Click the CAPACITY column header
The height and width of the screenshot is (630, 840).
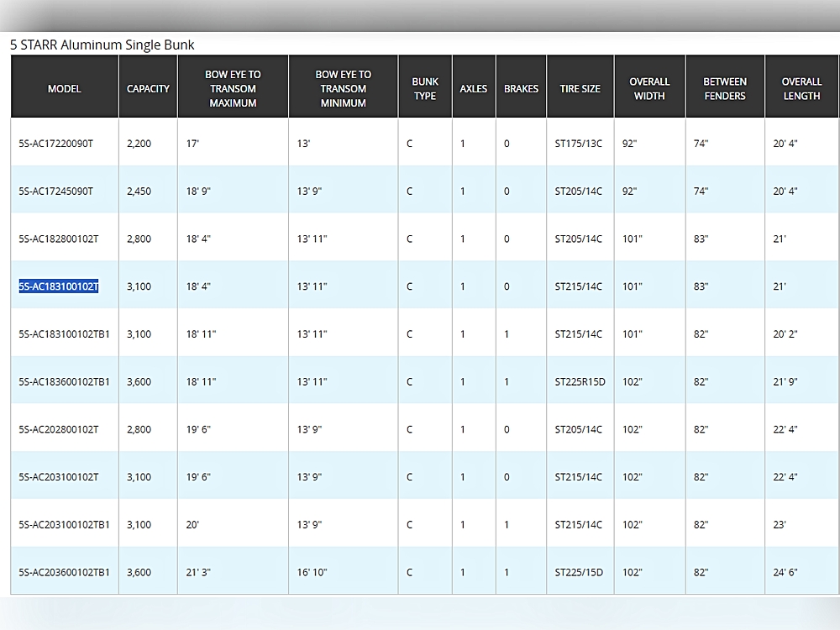[x=148, y=89]
